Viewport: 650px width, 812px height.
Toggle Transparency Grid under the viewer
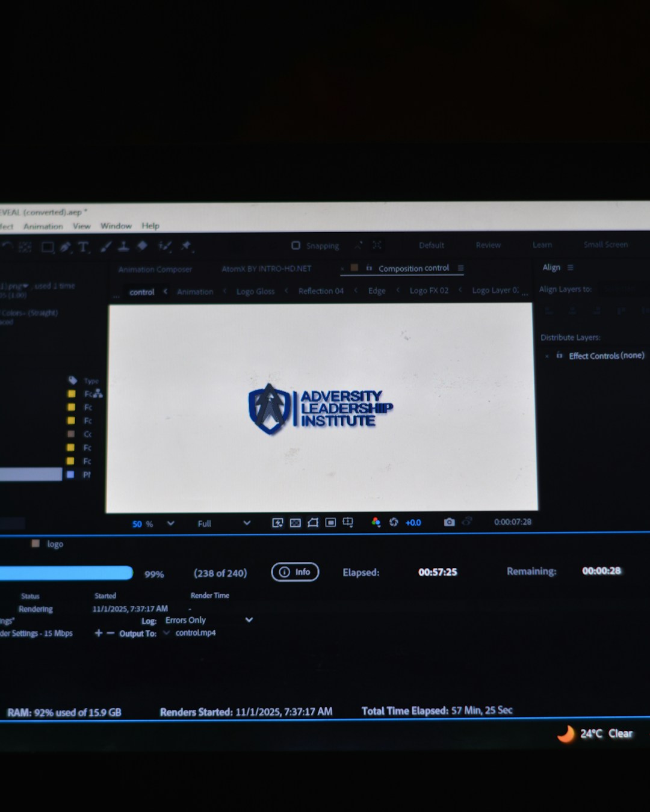(x=295, y=523)
